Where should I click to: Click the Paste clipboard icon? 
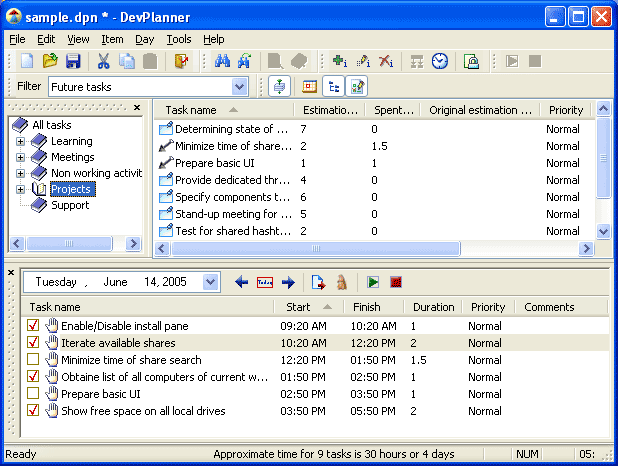click(150, 61)
